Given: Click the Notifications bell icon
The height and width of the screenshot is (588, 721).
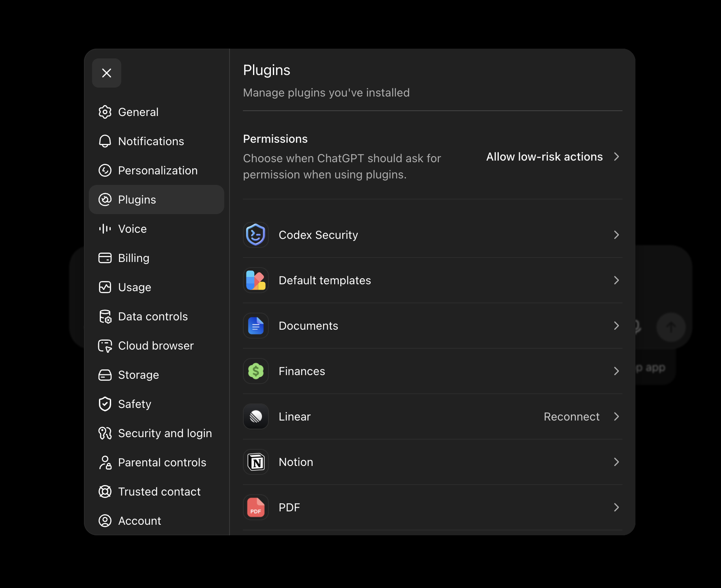Looking at the screenshot, I should tap(105, 141).
